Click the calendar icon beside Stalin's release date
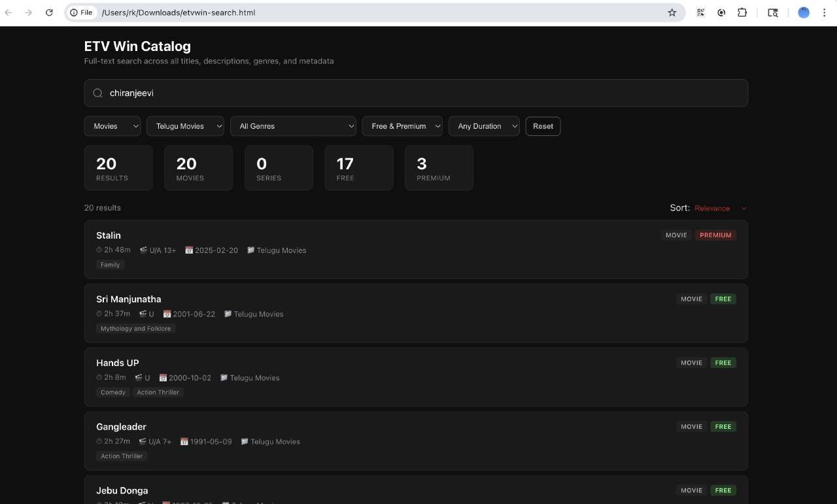837x504 pixels. point(189,250)
